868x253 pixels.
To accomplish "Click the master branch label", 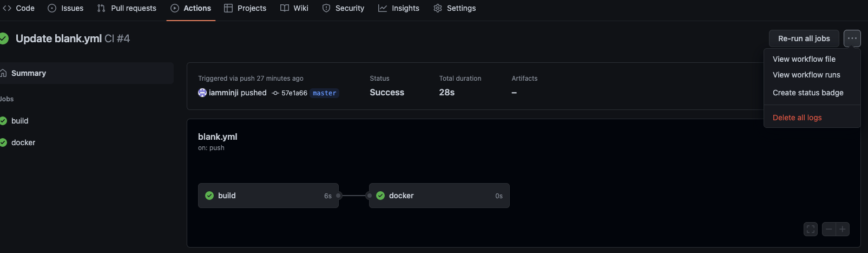I will click(x=325, y=93).
